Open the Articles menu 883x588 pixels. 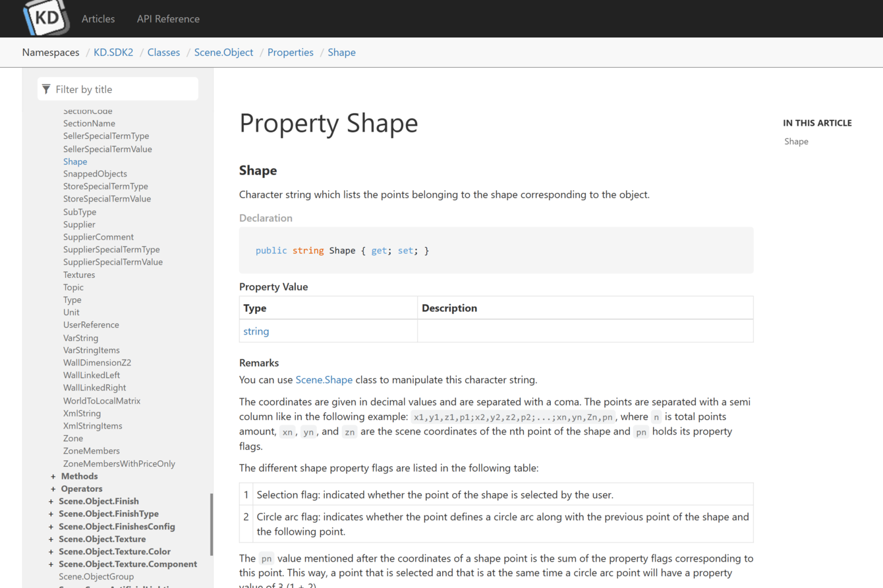[x=98, y=18]
